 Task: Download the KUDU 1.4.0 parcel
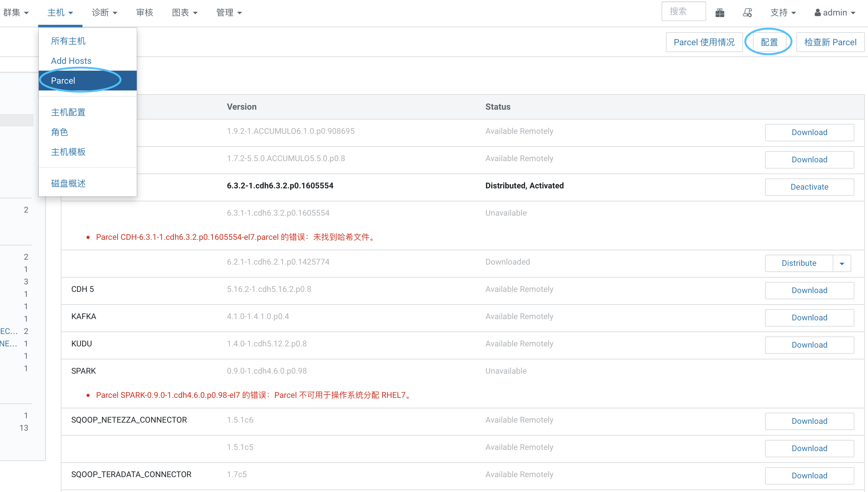pyautogui.click(x=809, y=345)
